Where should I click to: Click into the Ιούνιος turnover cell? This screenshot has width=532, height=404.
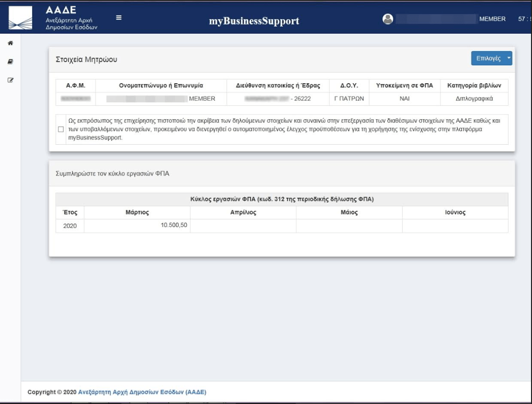coord(455,226)
